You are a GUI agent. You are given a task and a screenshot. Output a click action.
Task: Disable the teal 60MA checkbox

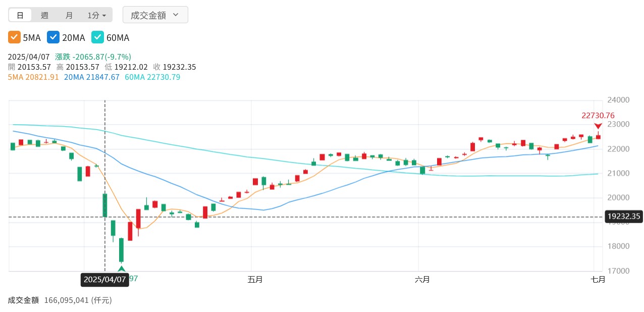pos(97,37)
